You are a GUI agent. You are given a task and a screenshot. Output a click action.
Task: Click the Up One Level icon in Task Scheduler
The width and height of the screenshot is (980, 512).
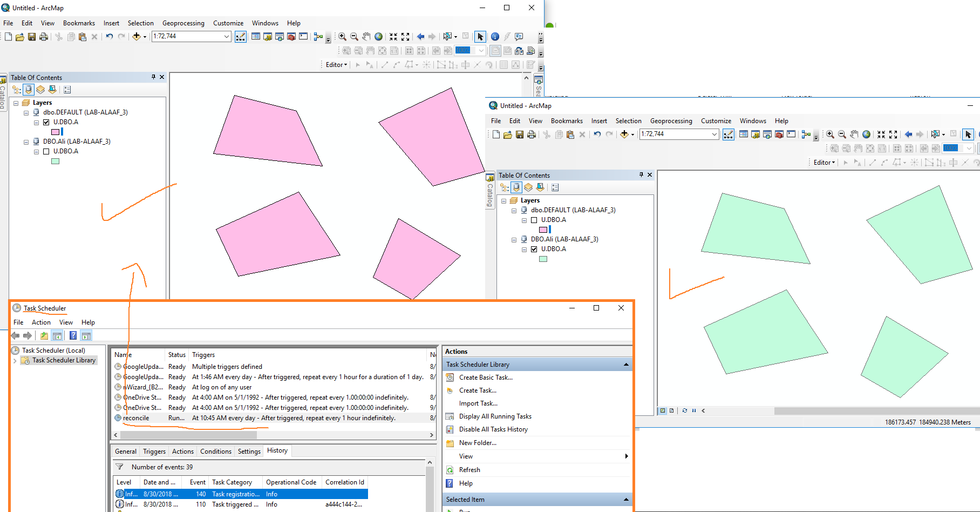click(44, 335)
